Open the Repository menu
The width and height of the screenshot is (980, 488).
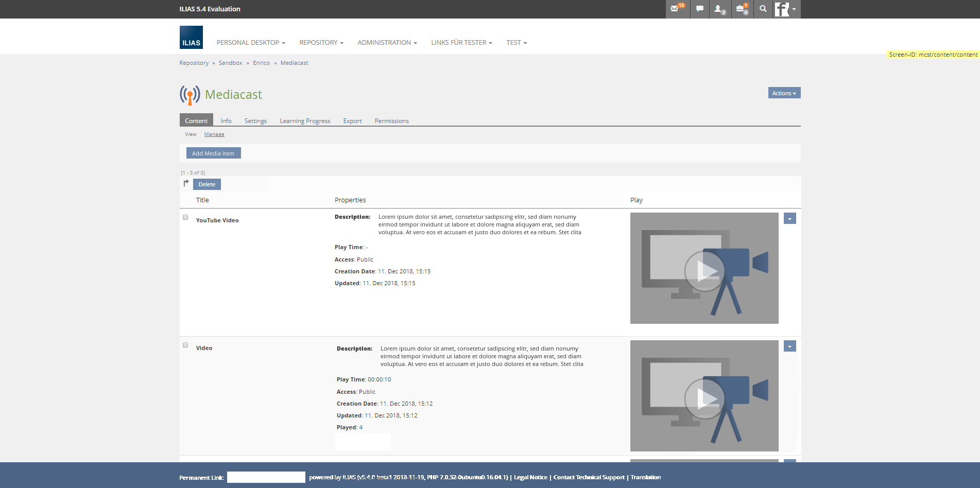pyautogui.click(x=321, y=43)
